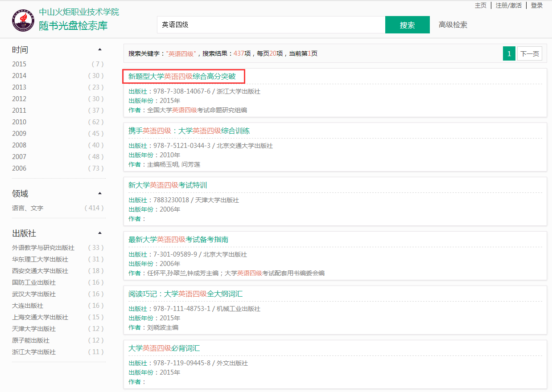
Task: Filter by 国防工业出版社
Action: (34, 282)
